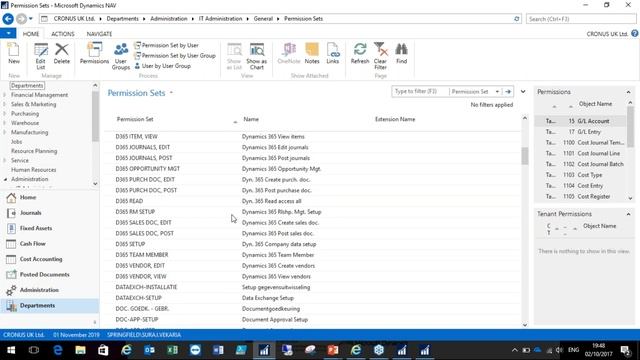Click the Find binoculars icon
640x360 pixels.
[402, 53]
